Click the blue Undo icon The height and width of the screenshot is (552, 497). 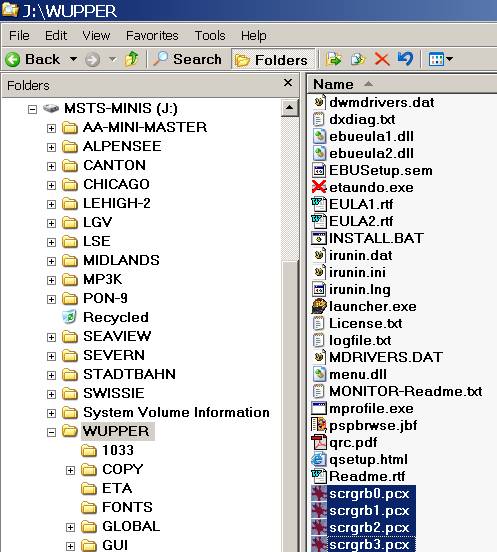[x=405, y=59]
